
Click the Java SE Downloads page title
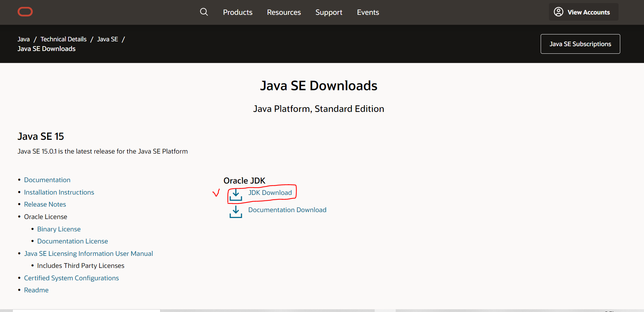(319, 86)
